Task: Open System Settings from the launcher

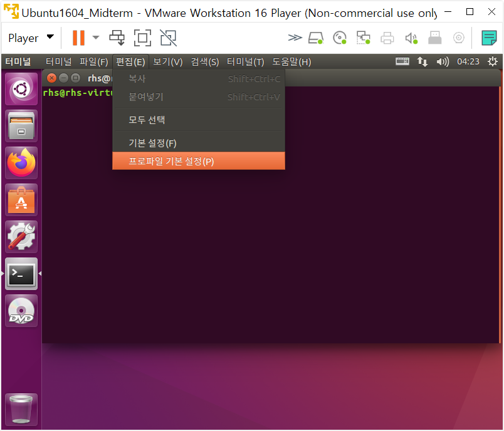Action: pyautogui.click(x=21, y=237)
